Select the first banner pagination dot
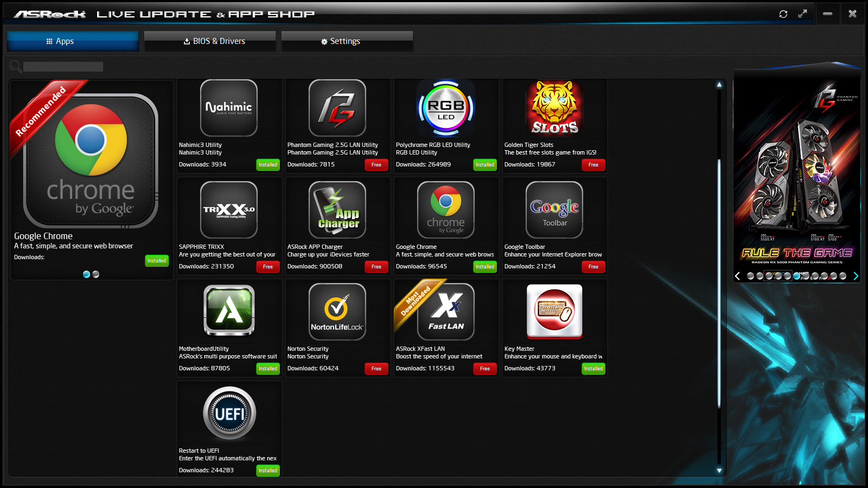The height and width of the screenshot is (488, 868). click(x=750, y=276)
